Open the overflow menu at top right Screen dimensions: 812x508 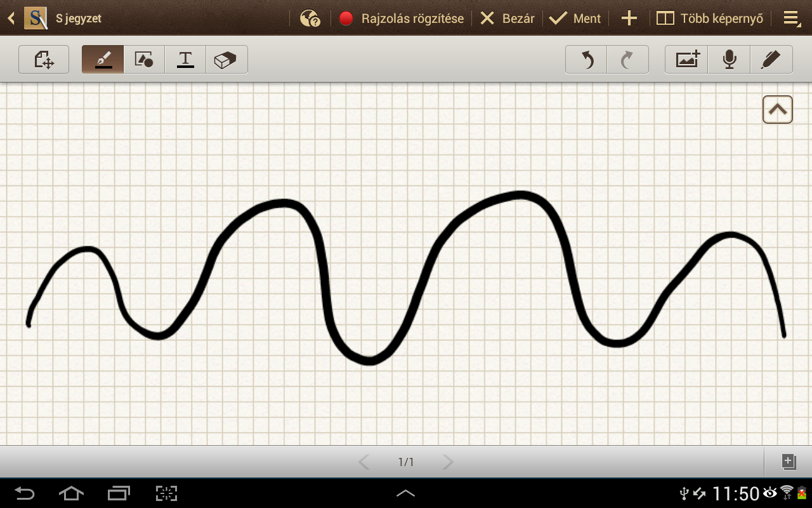(791, 18)
